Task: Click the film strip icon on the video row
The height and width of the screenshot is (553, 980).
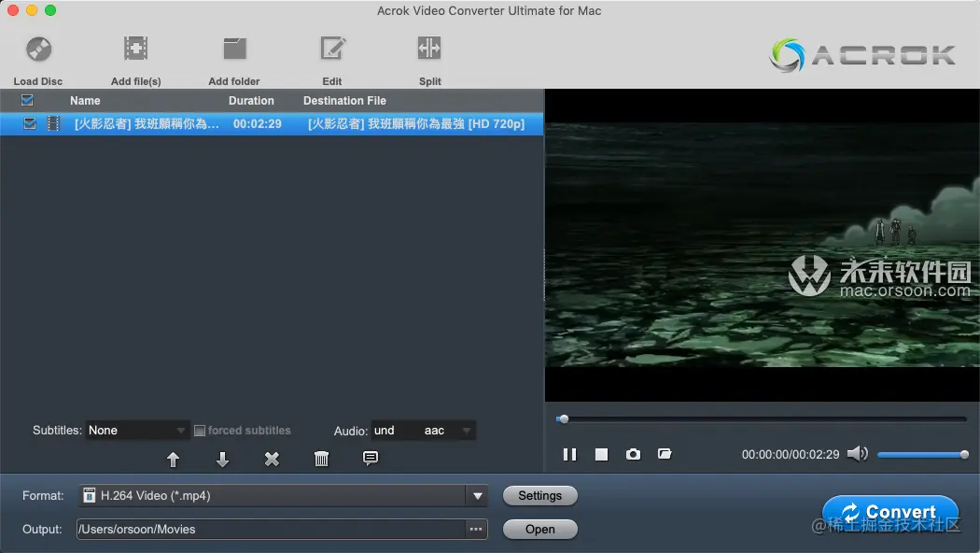Action: pos(54,124)
